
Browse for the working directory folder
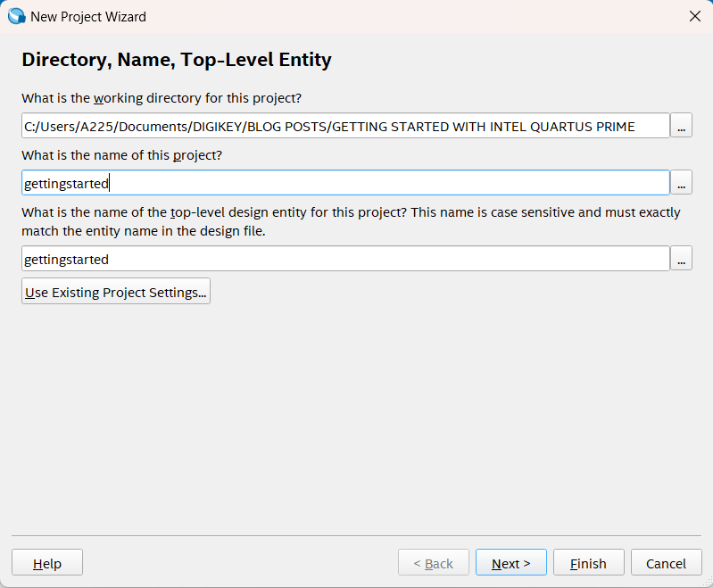[x=681, y=126]
